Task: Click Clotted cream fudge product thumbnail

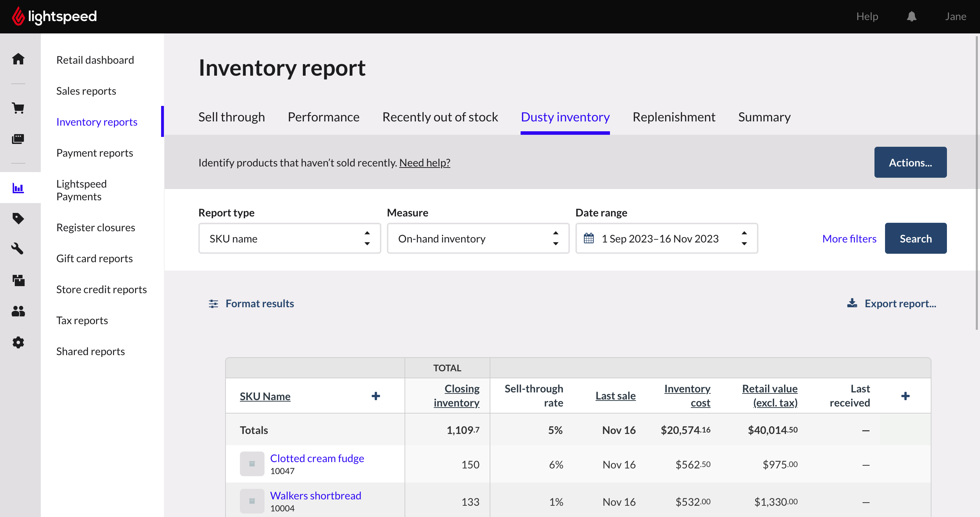Action: [252, 464]
